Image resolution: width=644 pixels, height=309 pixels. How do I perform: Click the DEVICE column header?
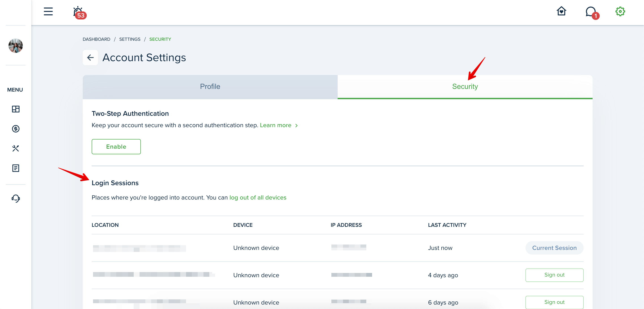[243, 225]
